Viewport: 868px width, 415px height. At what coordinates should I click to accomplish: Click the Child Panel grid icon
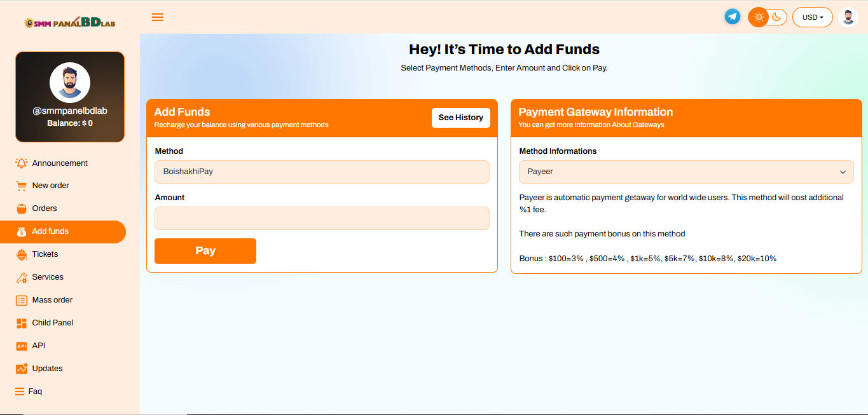pyautogui.click(x=22, y=323)
